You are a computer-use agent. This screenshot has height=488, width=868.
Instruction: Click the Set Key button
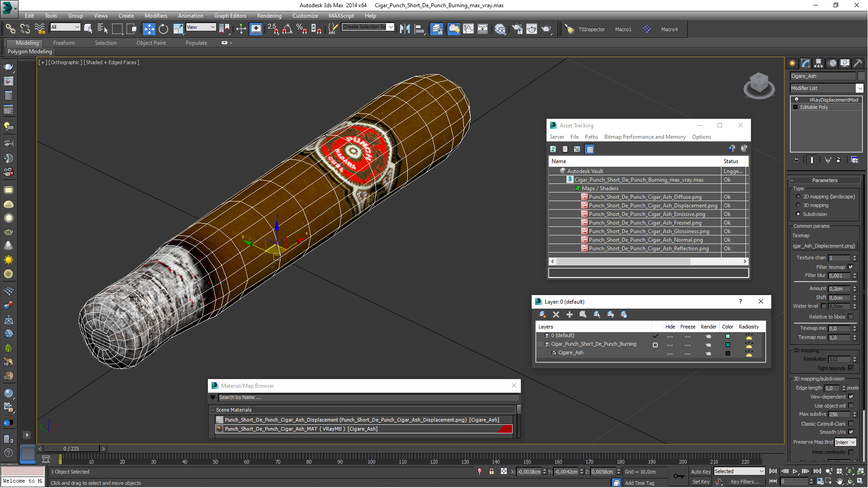click(700, 482)
